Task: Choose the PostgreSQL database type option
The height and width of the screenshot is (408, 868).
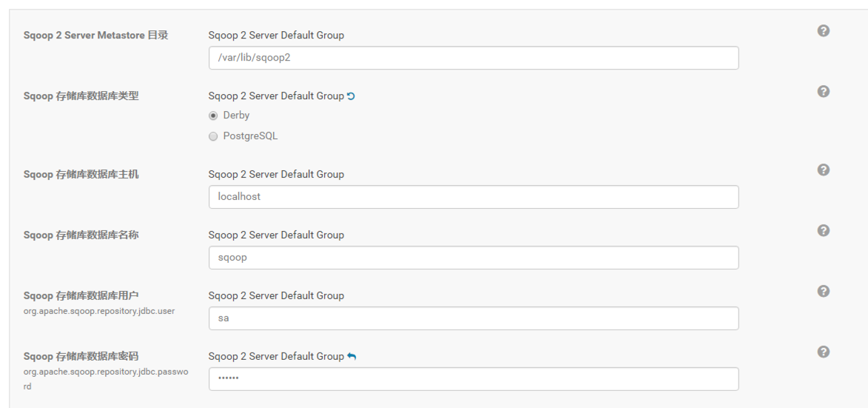Action: tap(214, 136)
